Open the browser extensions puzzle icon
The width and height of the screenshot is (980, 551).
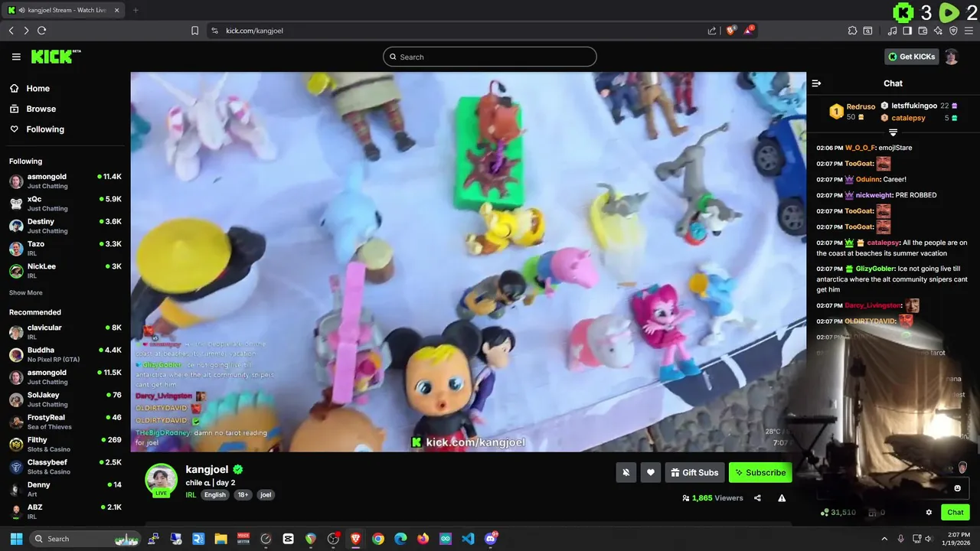(x=852, y=31)
